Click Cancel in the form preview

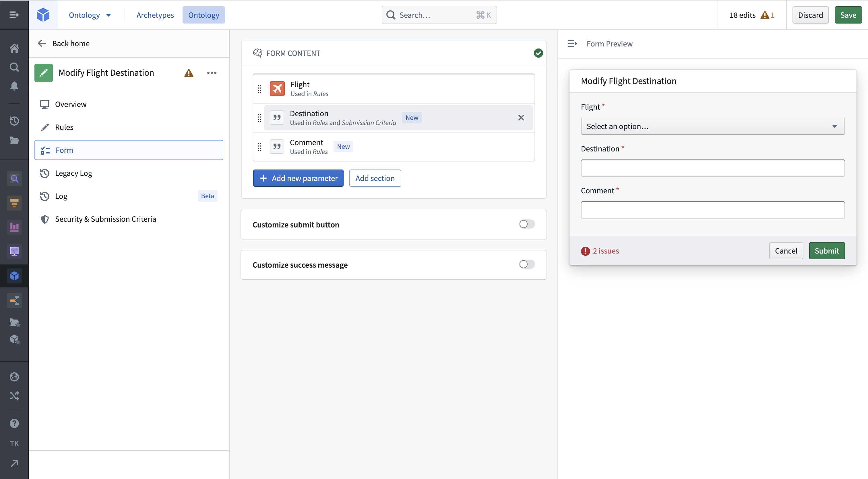(x=786, y=251)
